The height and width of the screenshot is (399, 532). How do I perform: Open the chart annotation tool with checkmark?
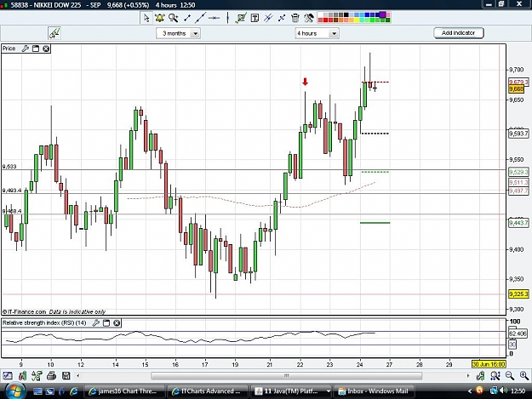[x=241, y=18]
